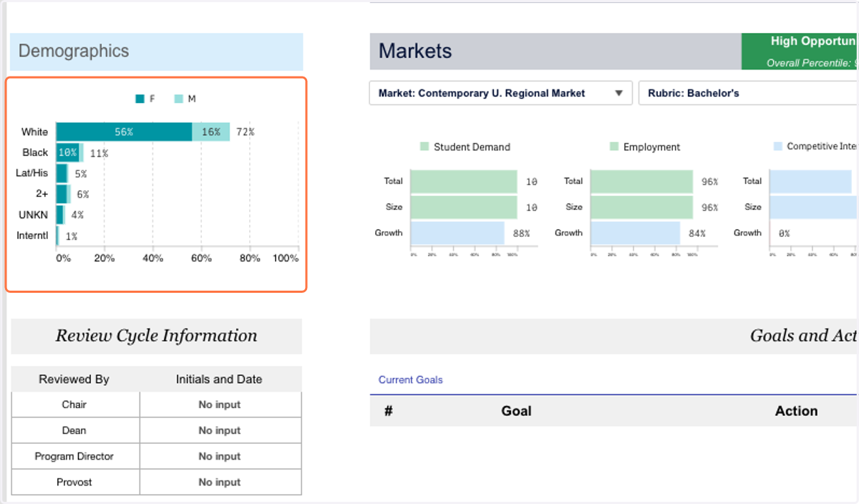
Task: Click the Interntl axis label
Action: [32, 236]
